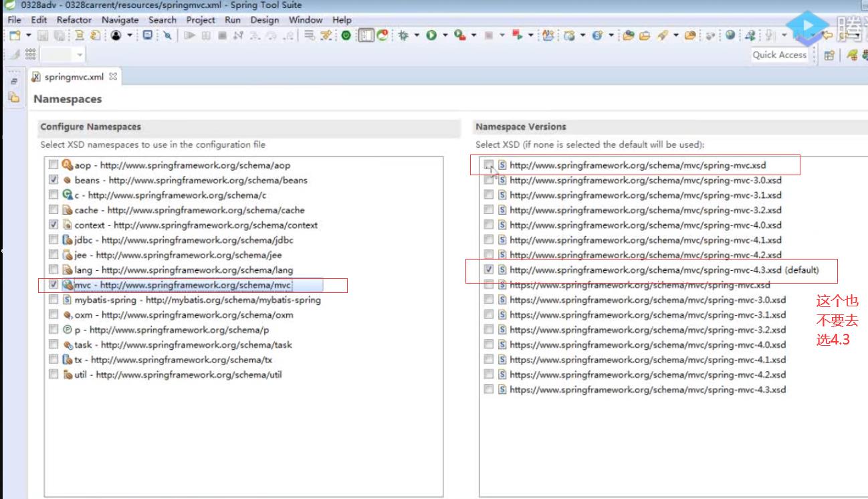Select the springmvc.xml editor tab
The width and height of the screenshot is (868, 499).
[74, 76]
